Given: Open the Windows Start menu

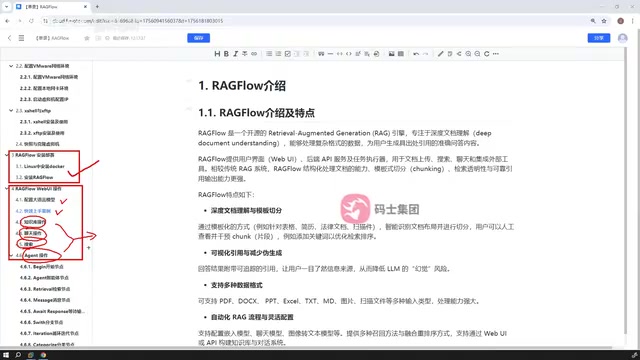Looking at the screenshot, I should tap(6, 355).
